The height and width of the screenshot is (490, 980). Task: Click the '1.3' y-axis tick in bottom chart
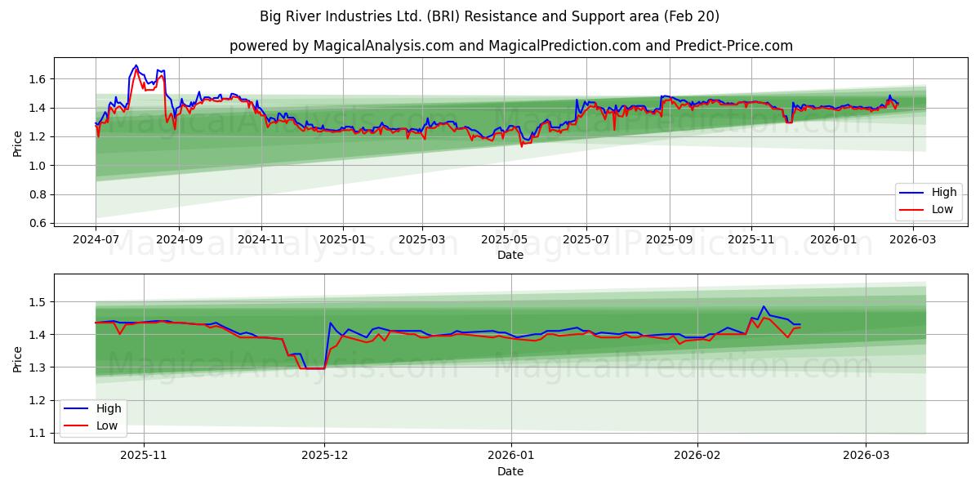pyautogui.click(x=39, y=367)
